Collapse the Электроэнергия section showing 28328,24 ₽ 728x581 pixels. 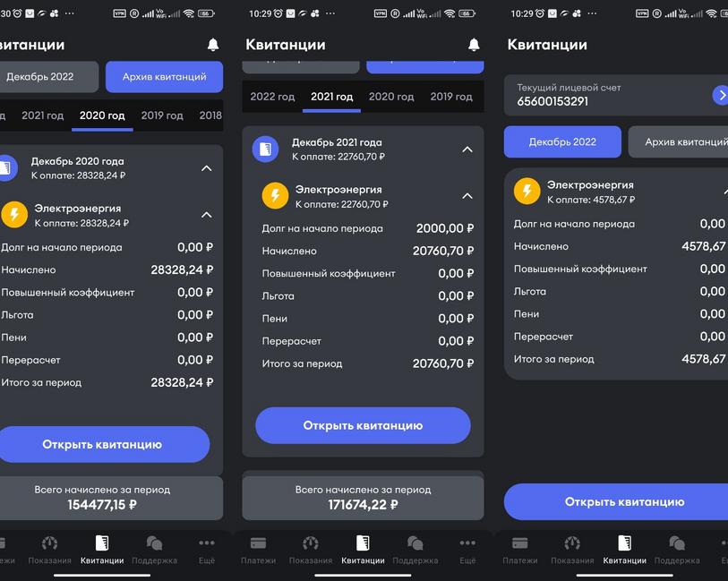tap(206, 215)
